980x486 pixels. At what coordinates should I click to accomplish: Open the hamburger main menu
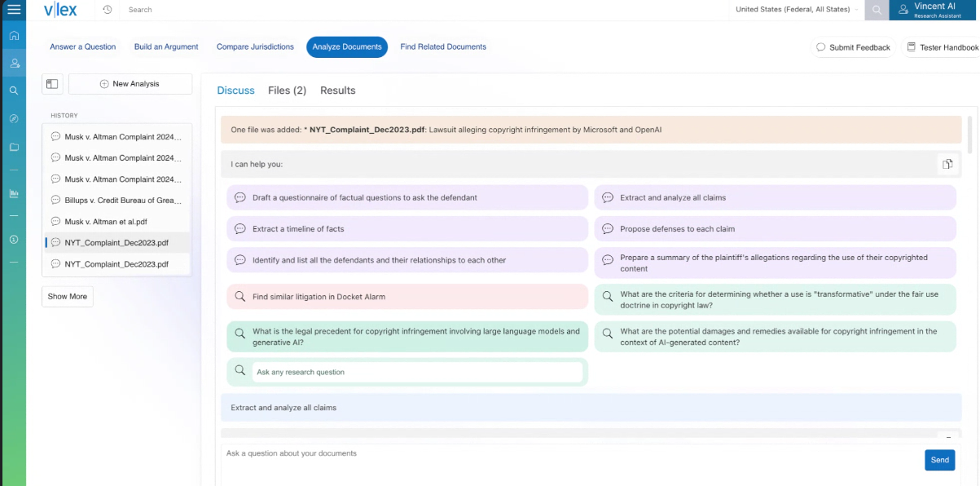point(13,10)
